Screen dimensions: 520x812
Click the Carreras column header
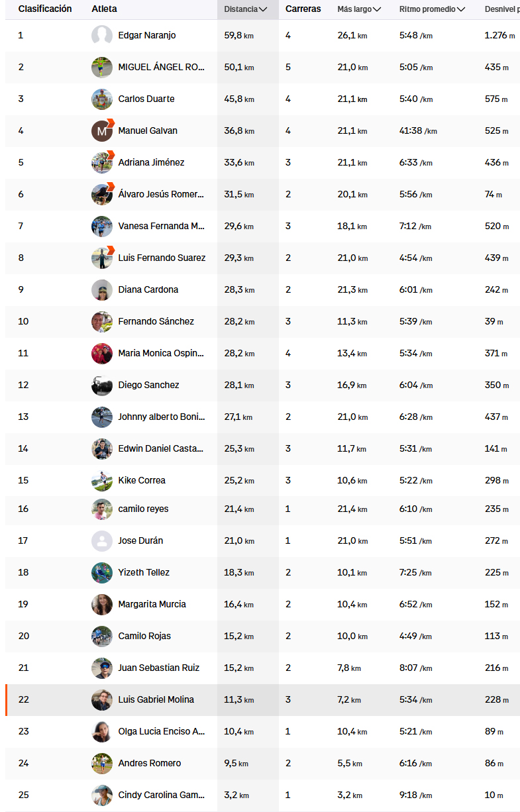pos(303,9)
